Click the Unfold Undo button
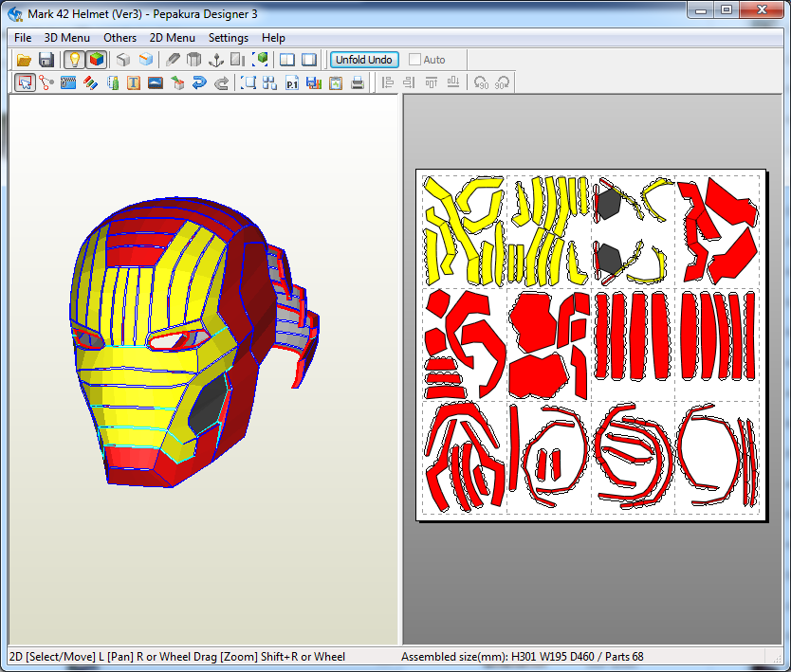This screenshot has width=791, height=672. (x=364, y=60)
